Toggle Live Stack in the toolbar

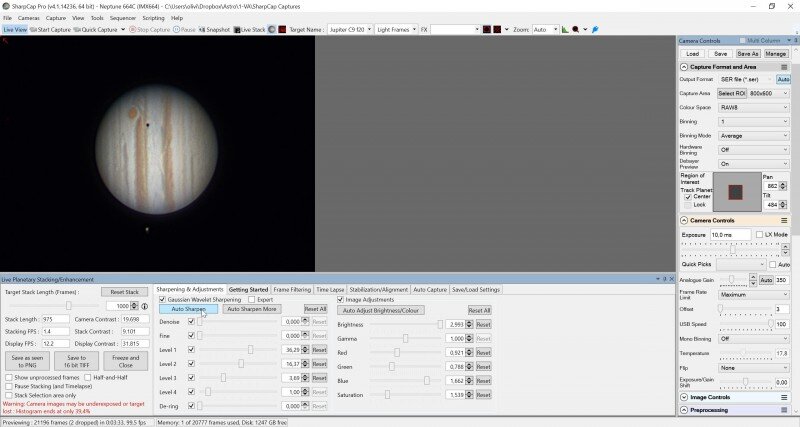pos(249,30)
